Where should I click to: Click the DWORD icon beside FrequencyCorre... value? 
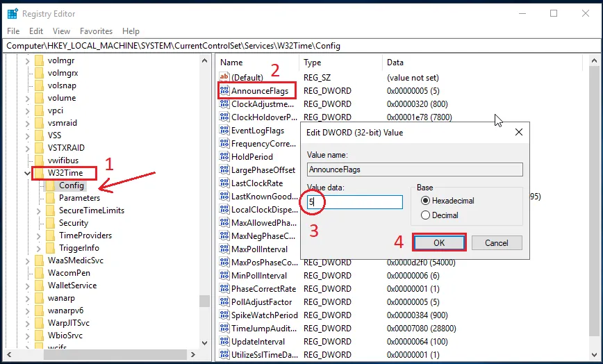[x=224, y=143]
